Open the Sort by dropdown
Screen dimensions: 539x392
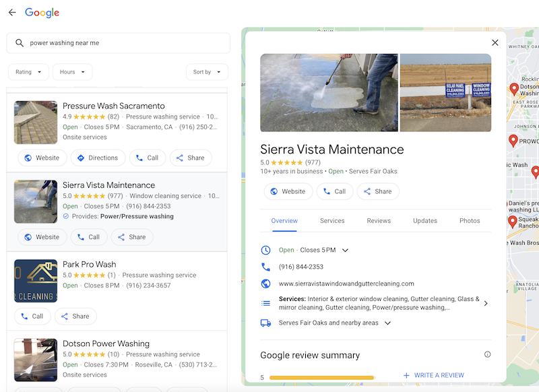207,72
